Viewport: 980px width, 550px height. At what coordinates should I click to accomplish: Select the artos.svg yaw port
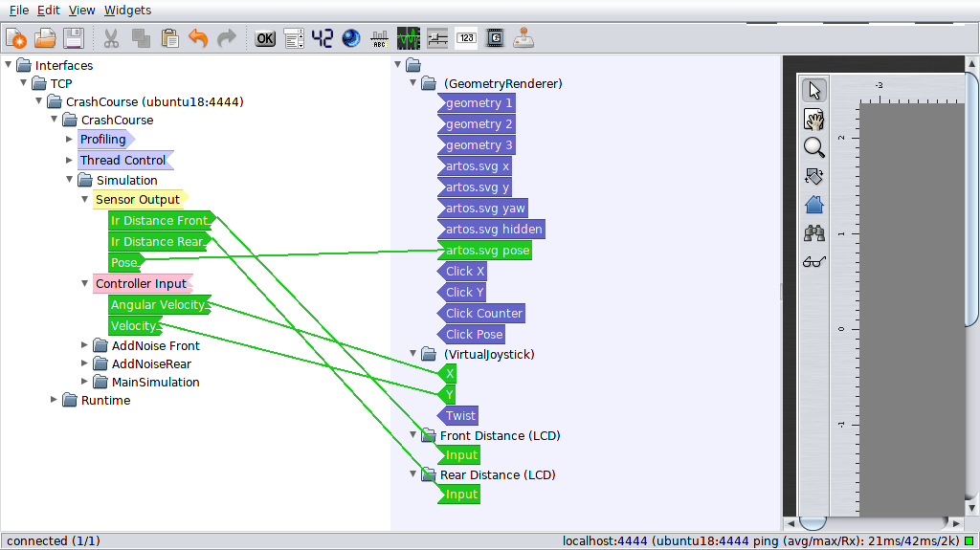point(483,209)
